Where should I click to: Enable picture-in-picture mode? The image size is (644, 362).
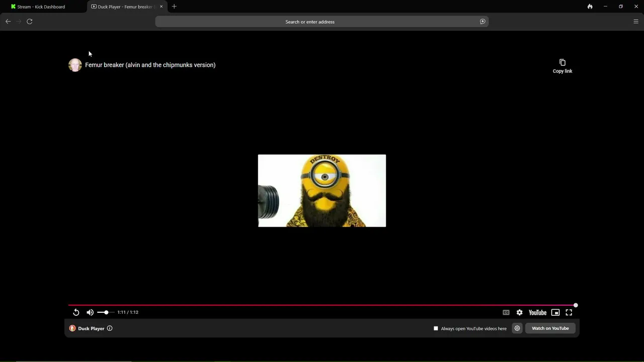coord(555,312)
